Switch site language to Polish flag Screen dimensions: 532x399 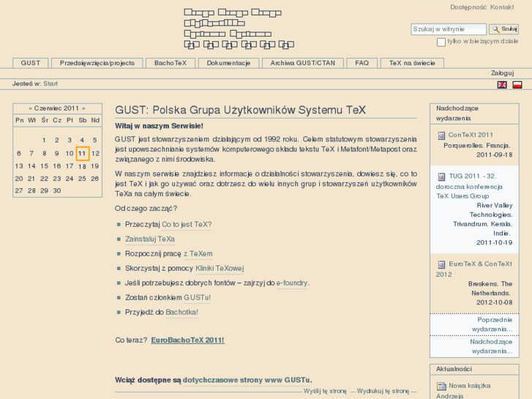pos(517,85)
